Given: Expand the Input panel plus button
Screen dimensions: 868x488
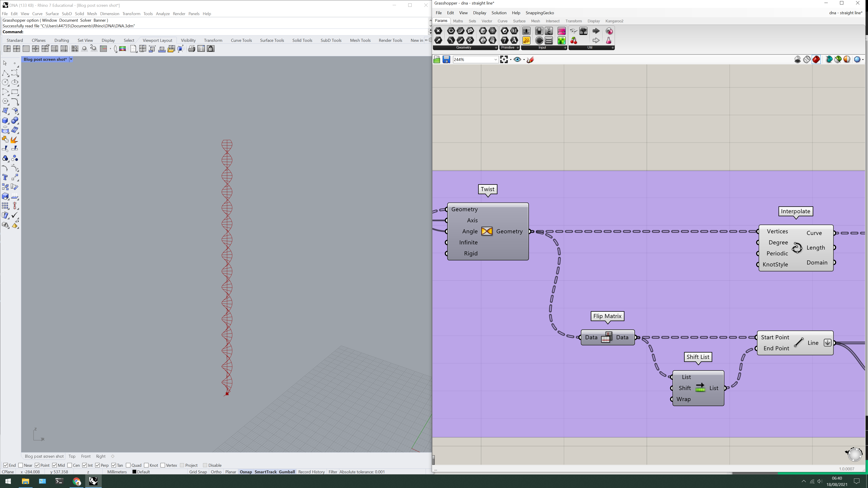Looking at the screenshot, I should click(565, 48).
